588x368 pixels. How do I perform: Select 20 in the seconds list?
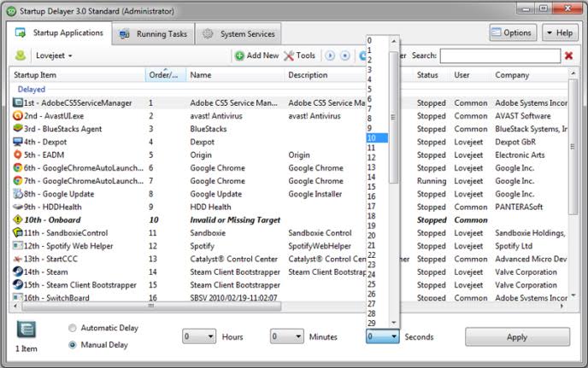[377, 236]
